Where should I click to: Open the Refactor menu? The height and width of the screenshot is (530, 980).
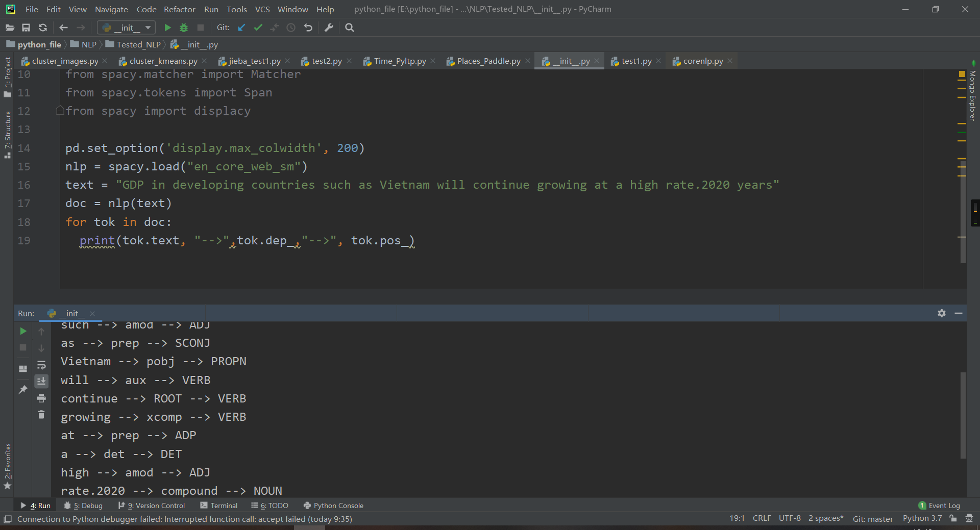(x=179, y=9)
